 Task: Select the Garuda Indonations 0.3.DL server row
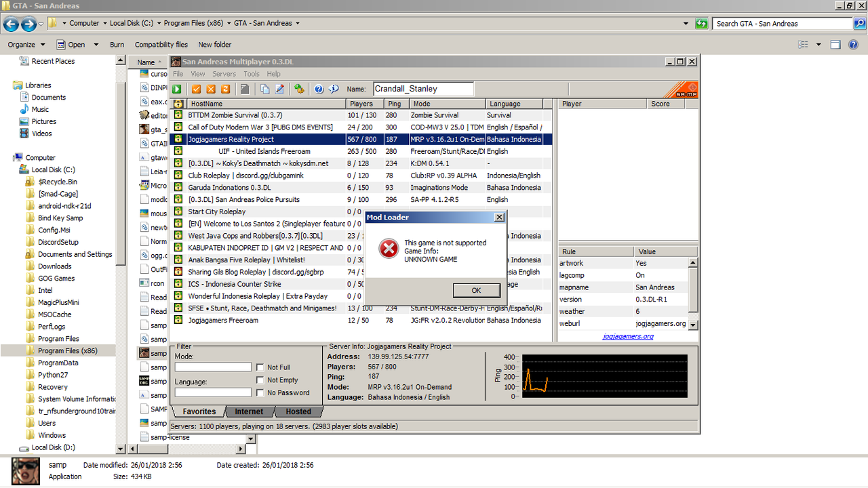click(361, 188)
